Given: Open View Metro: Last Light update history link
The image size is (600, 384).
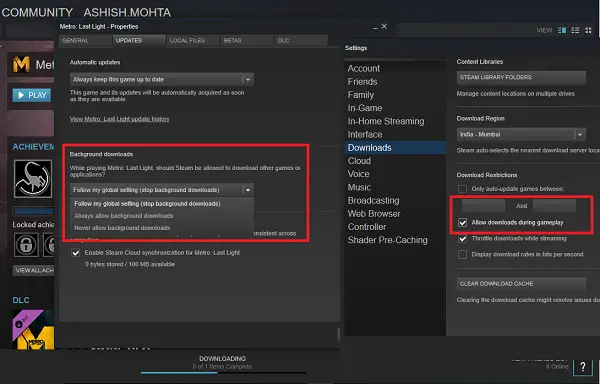Looking at the screenshot, I should (119, 119).
